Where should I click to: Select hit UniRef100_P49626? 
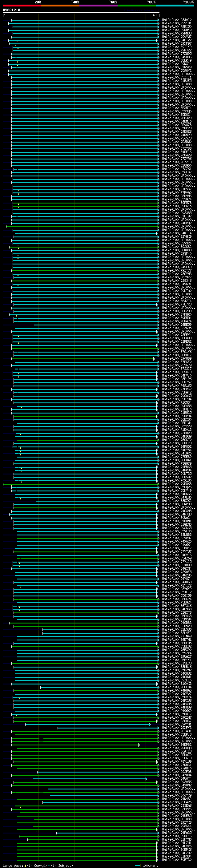[176, 542]
